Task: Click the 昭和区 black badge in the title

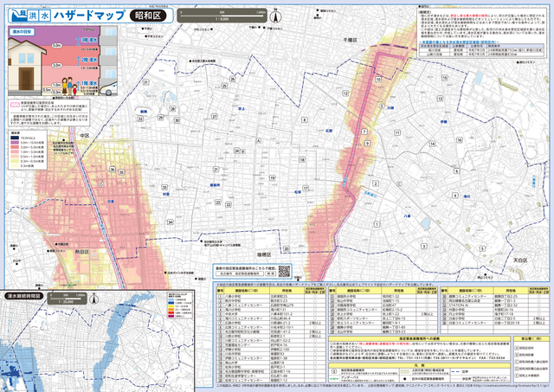Action: pyautogui.click(x=148, y=16)
